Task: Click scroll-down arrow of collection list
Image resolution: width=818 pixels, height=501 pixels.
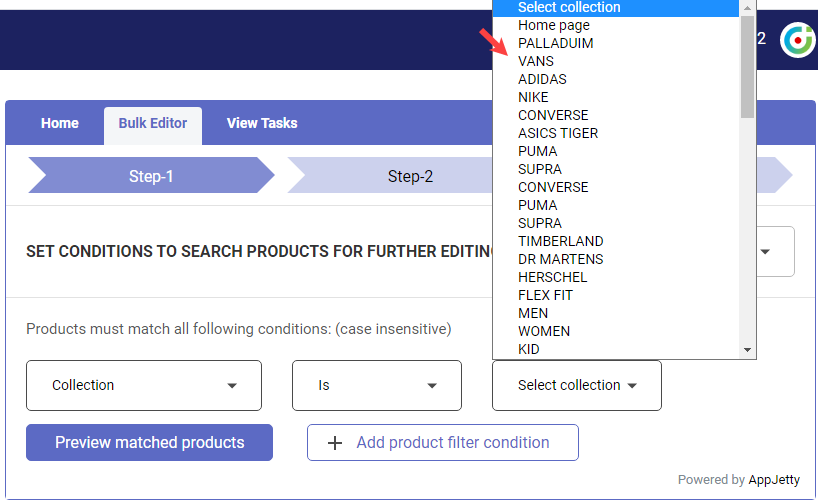Action: pyautogui.click(x=747, y=350)
